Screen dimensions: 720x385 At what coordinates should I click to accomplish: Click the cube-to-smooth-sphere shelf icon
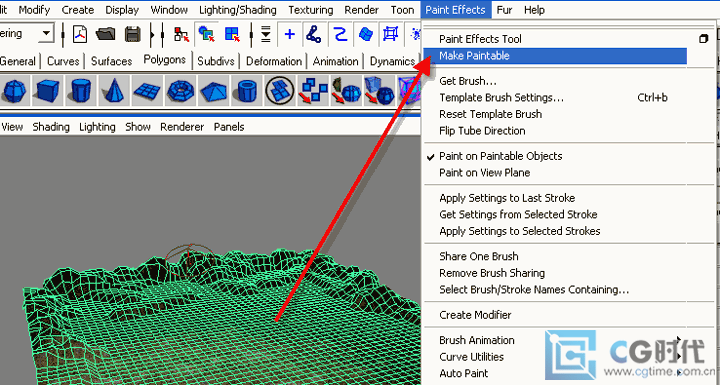(379, 91)
